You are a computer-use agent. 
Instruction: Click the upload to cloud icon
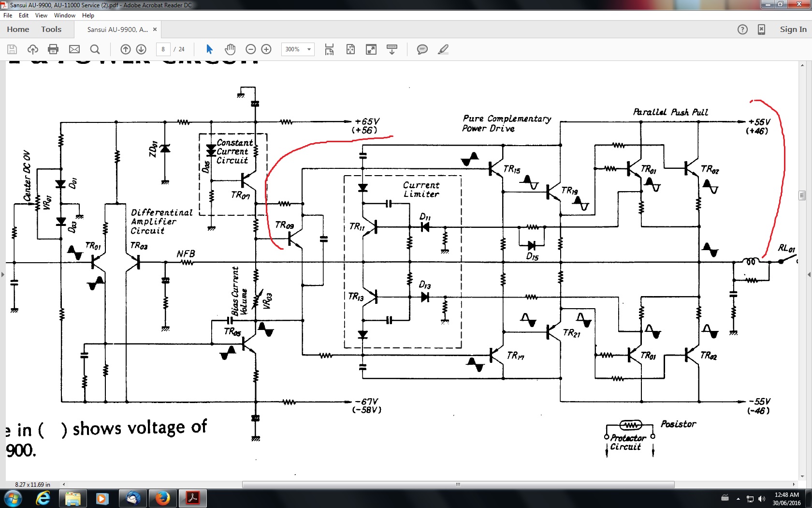33,49
